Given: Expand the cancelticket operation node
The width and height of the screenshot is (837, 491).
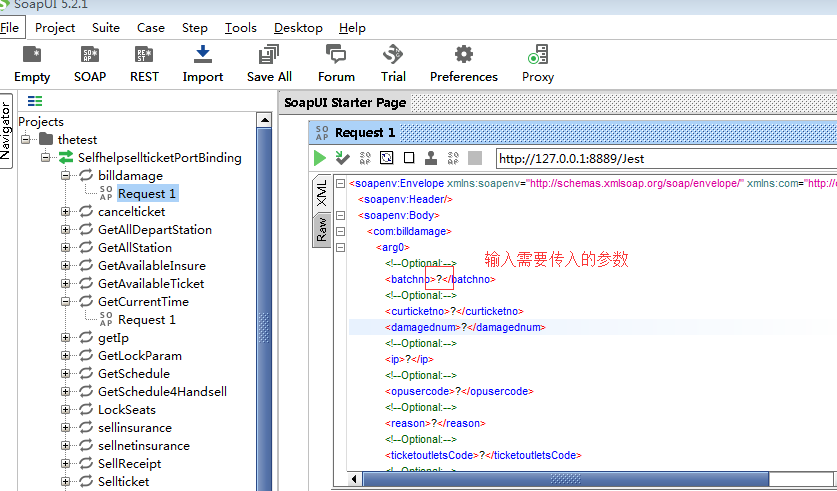Looking at the screenshot, I should click(x=65, y=212).
